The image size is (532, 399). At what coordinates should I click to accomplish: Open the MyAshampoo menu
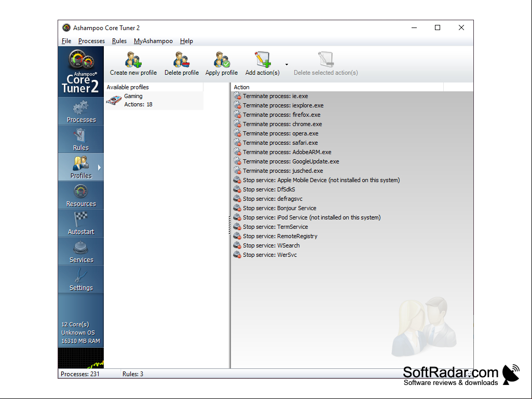(153, 41)
